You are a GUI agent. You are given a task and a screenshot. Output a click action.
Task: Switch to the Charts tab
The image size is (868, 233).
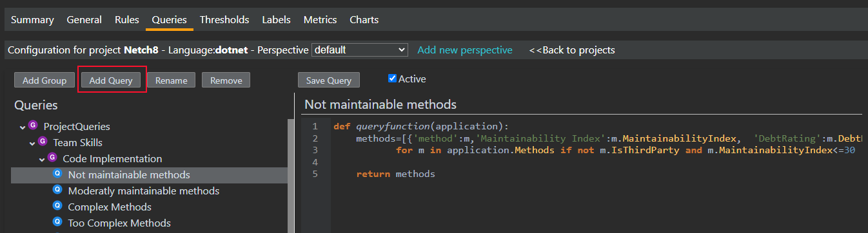pyautogui.click(x=364, y=20)
